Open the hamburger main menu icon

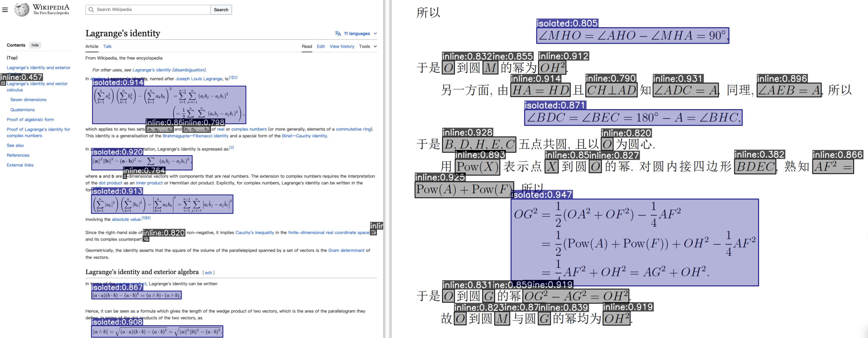5,10
